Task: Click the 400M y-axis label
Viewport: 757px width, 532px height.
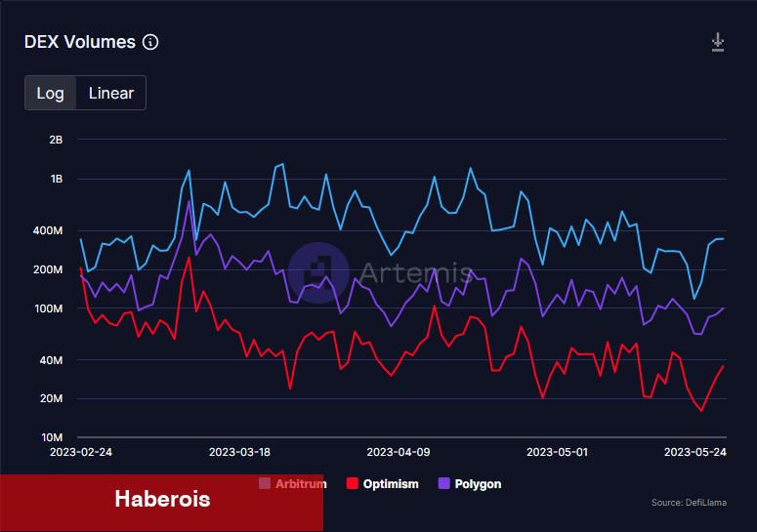Action: click(x=48, y=230)
